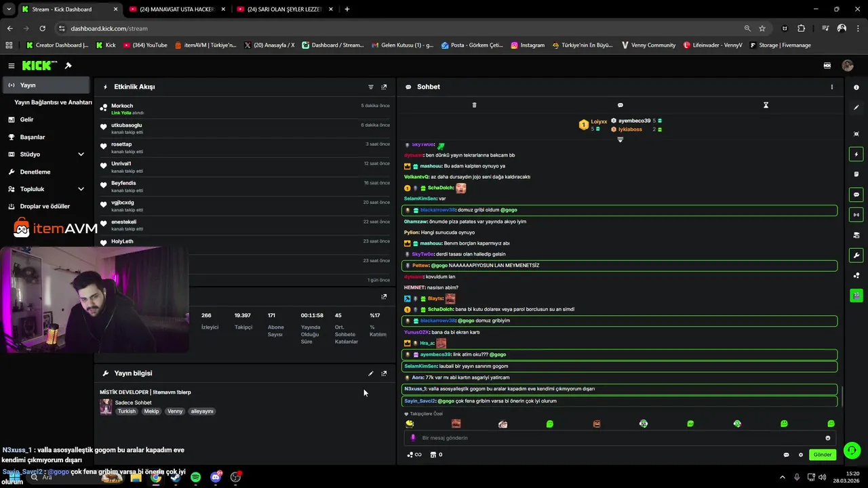Screen dimensions: 868x488
Task: Open Discord from the taskbar
Action: coord(216,477)
